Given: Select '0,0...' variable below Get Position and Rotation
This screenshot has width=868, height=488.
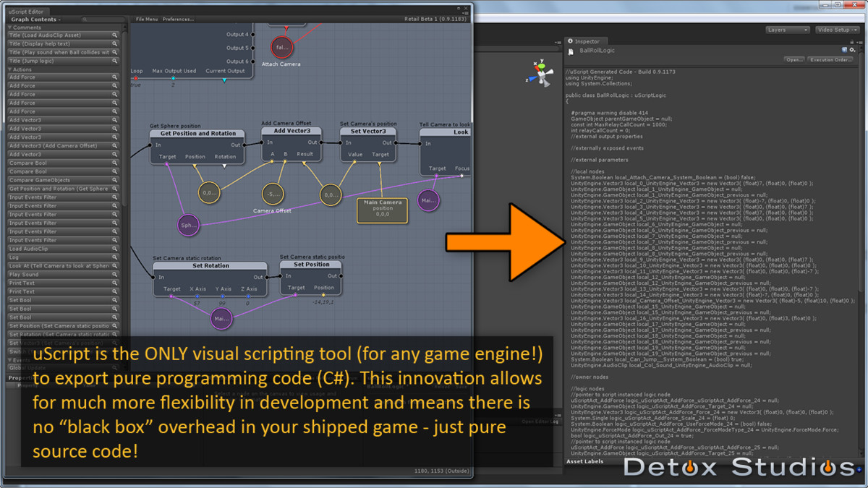Looking at the screenshot, I should tap(209, 193).
